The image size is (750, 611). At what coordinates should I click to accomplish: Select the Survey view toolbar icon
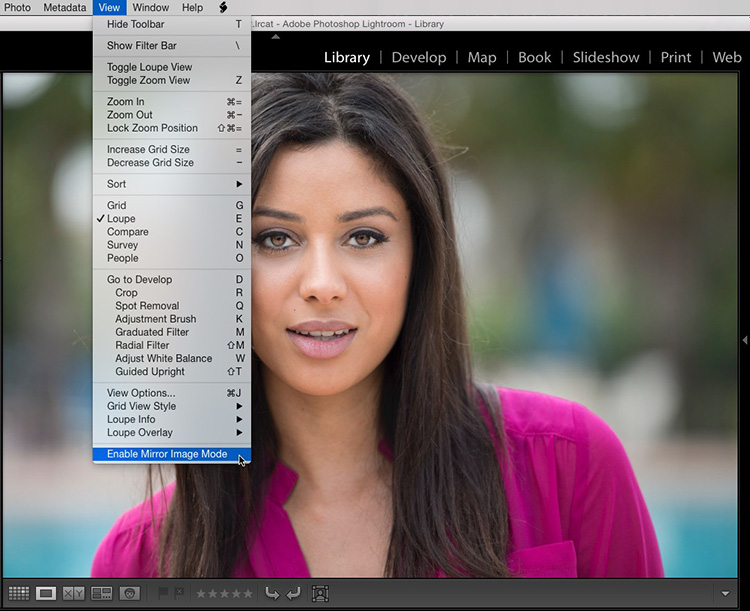point(101,593)
